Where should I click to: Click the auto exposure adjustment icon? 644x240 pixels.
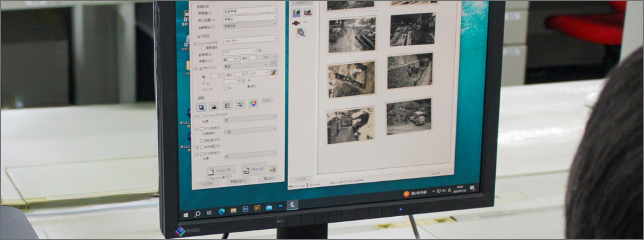tap(201, 107)
